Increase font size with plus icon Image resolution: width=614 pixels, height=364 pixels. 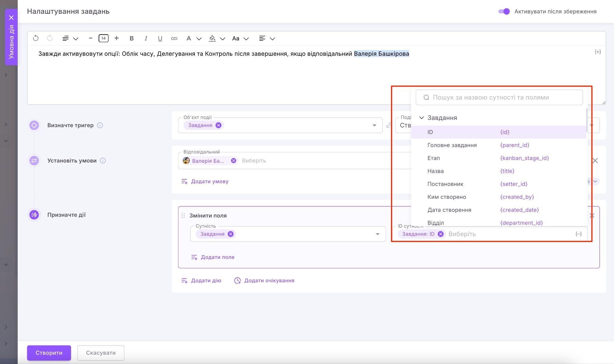click(x=117, y=38)
